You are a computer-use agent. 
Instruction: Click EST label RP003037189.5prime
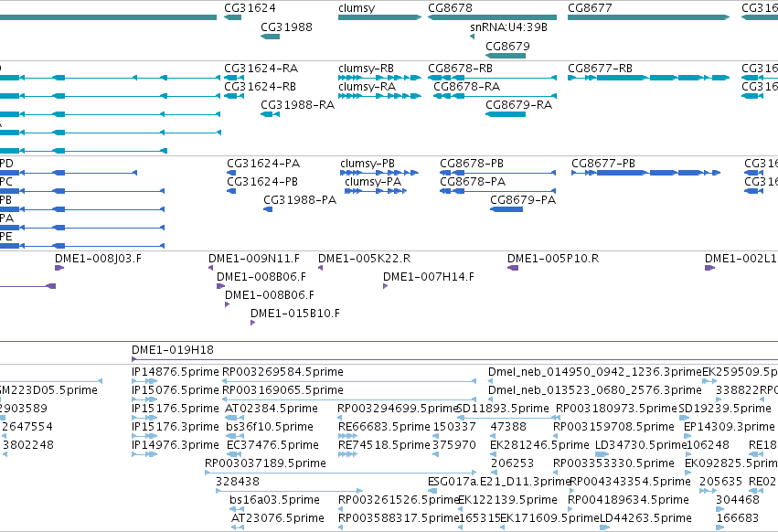pyautogui.click(x=265, y=464)
